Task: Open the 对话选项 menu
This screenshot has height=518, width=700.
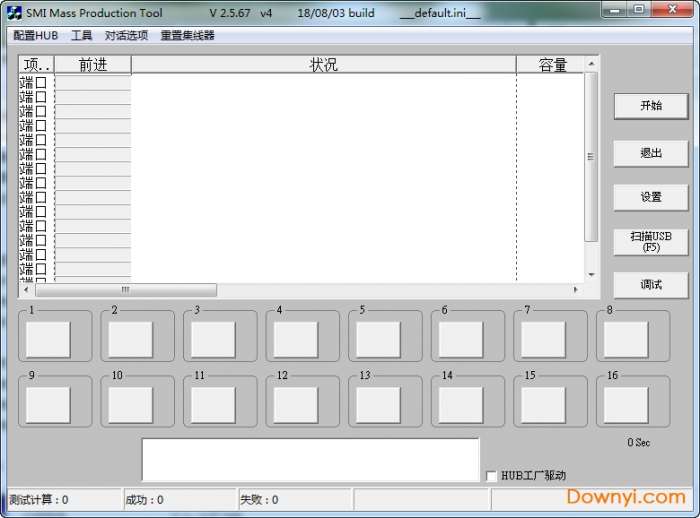Action: (x=126, y=35)
